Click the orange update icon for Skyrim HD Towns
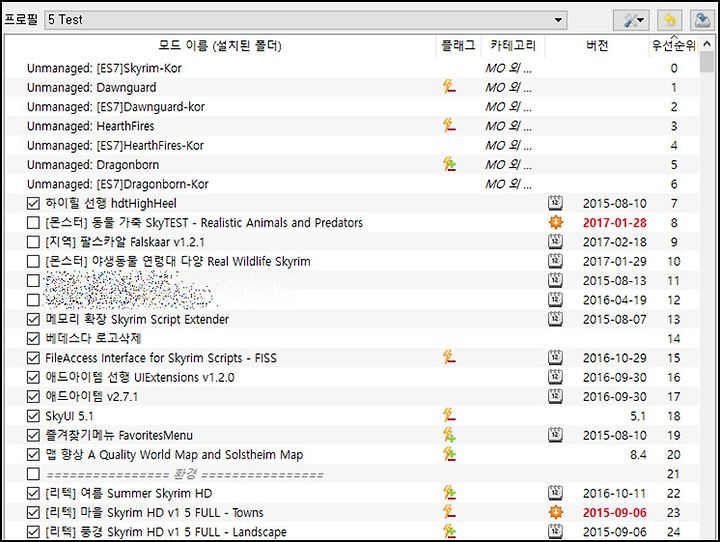720x542 pixels. [556, 512]
